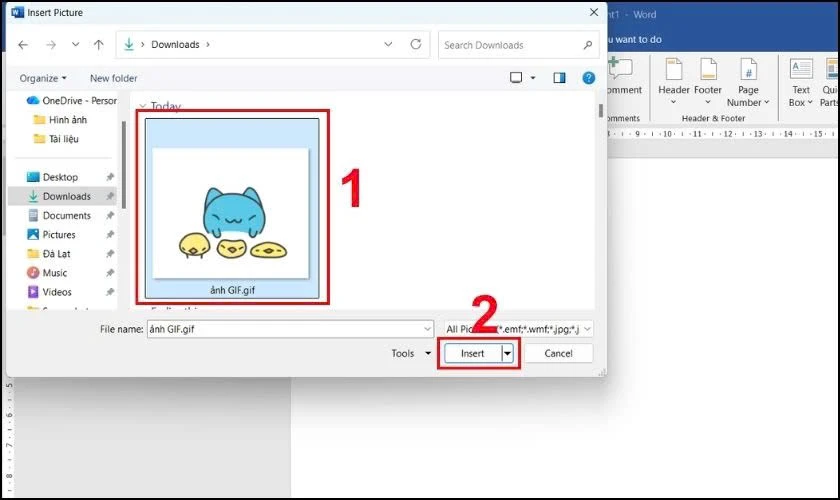This screenshot has height=500, width=840.
Task: Open the Đà Lạt folder
Action: (x=49, y=253)
